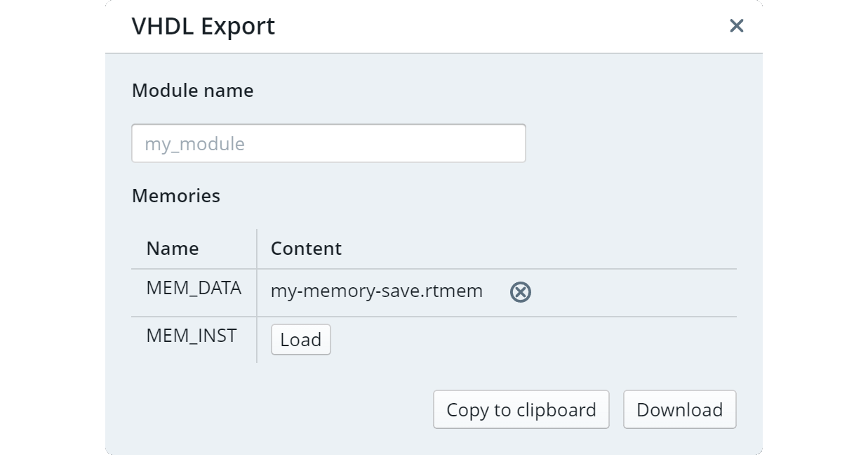This screenshot has width=868, height=455.
Task: Click the my_module placeholder text
Action: (194, 144)
